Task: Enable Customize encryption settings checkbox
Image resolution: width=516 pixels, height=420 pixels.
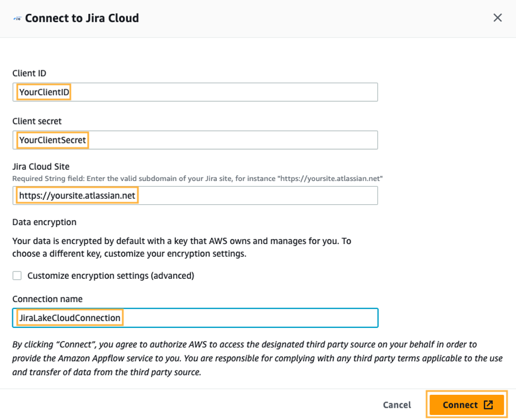Action: [17, 275]
